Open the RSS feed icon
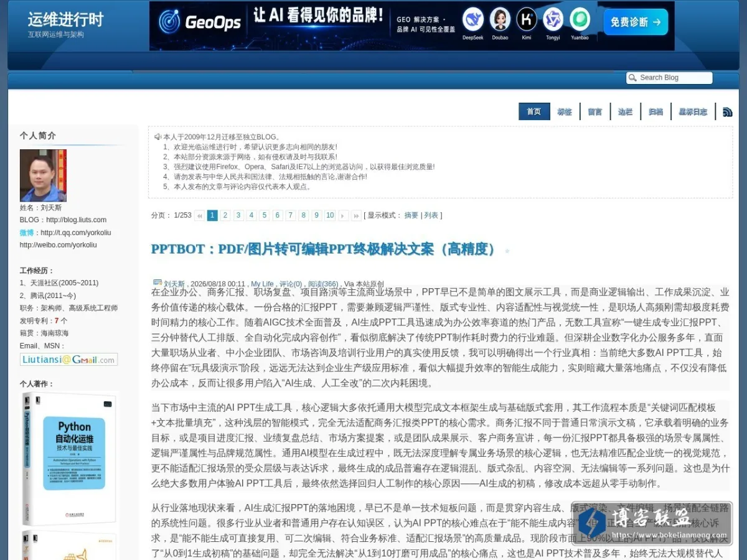This screenshot has width=747, height=560. [727, 112]
